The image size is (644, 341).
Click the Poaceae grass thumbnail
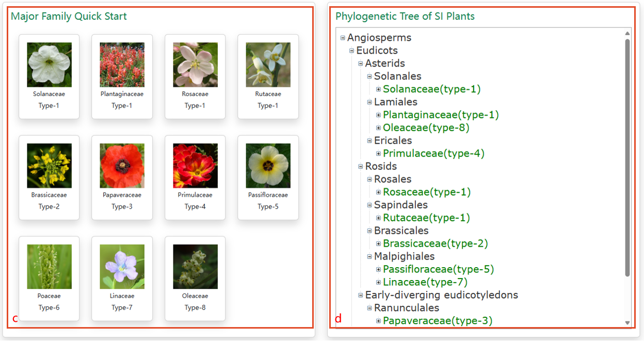click(x=49, y=267)
